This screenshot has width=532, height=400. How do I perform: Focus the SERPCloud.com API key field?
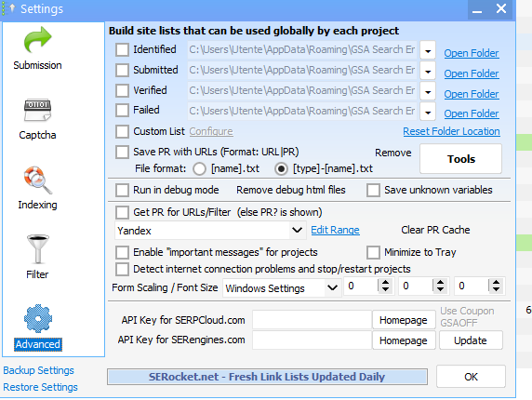click(x=312, y=320)
